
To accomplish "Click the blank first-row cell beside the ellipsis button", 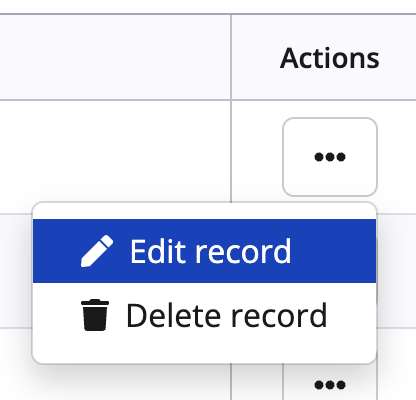I will coord(115,151).
